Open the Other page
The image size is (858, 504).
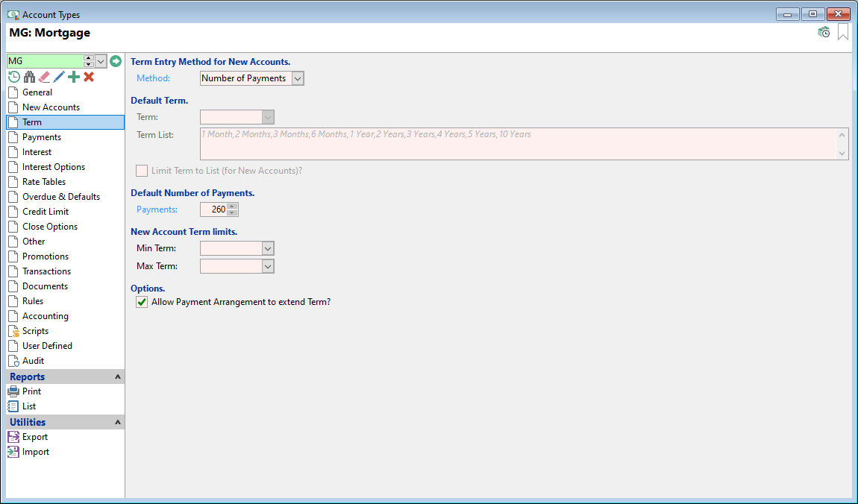65,242
